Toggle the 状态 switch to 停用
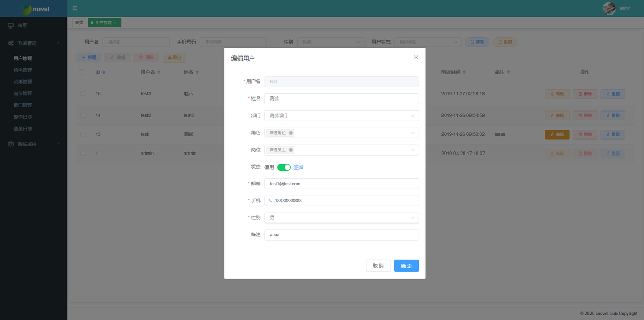 [x=284, y=167]
